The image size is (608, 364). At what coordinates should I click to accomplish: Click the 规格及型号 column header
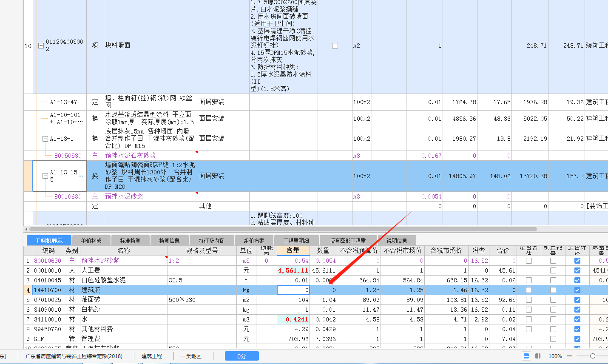click(x=202, y=250)
